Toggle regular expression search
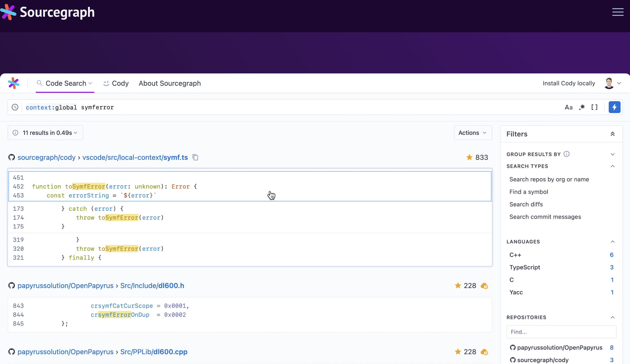This screenshot has width=630, height=364. click(582, 107)
